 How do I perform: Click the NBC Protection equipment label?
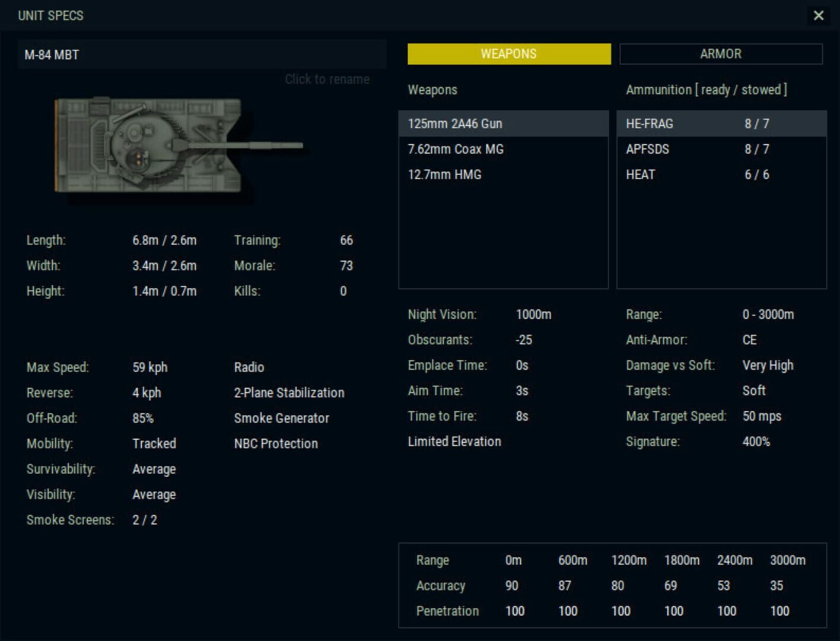coord(275,443)
